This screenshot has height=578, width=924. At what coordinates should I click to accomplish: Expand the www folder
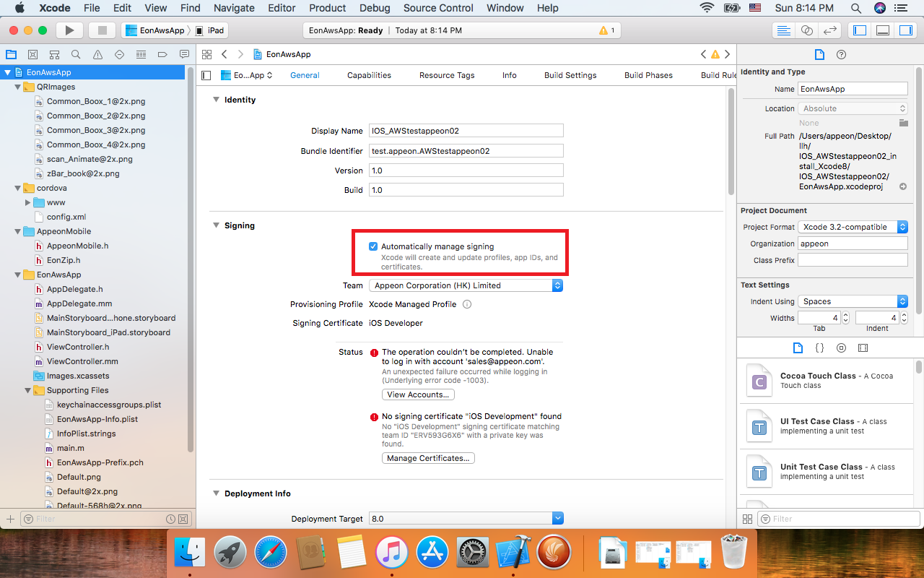27,202
